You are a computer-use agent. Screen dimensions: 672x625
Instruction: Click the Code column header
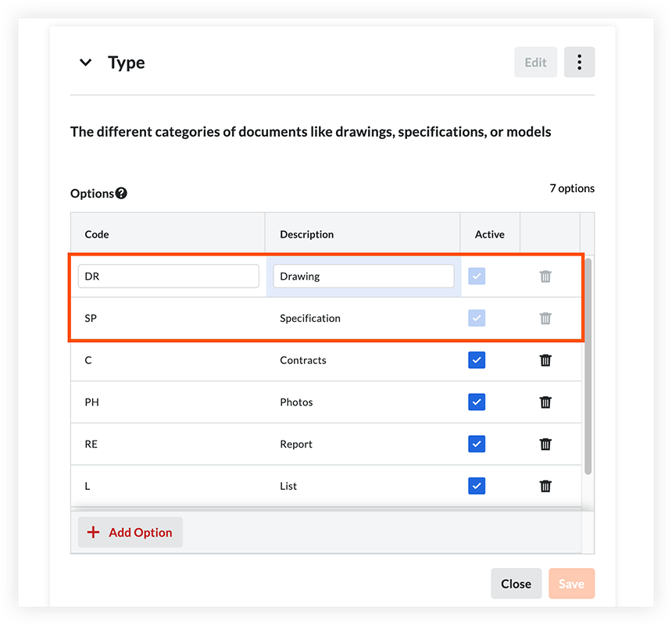coord(168,234)
